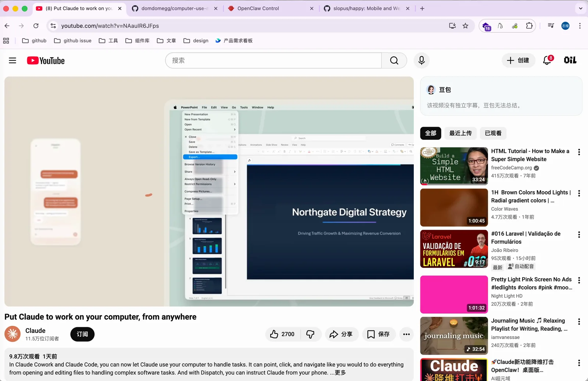Open Journaling Music video thumbnail
This screenshot has width=588, height=381.
coord(454,335)
